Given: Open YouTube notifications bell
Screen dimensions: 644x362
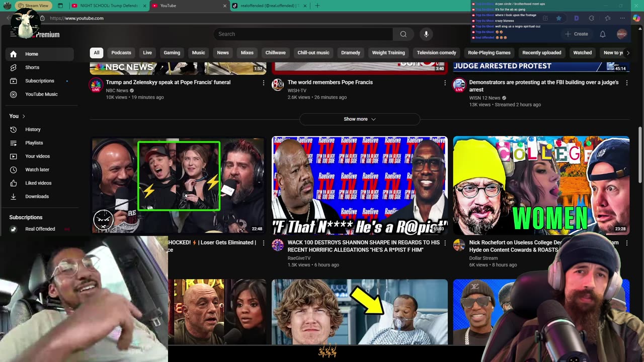Looking at the screenshot, I should (602, 34).
